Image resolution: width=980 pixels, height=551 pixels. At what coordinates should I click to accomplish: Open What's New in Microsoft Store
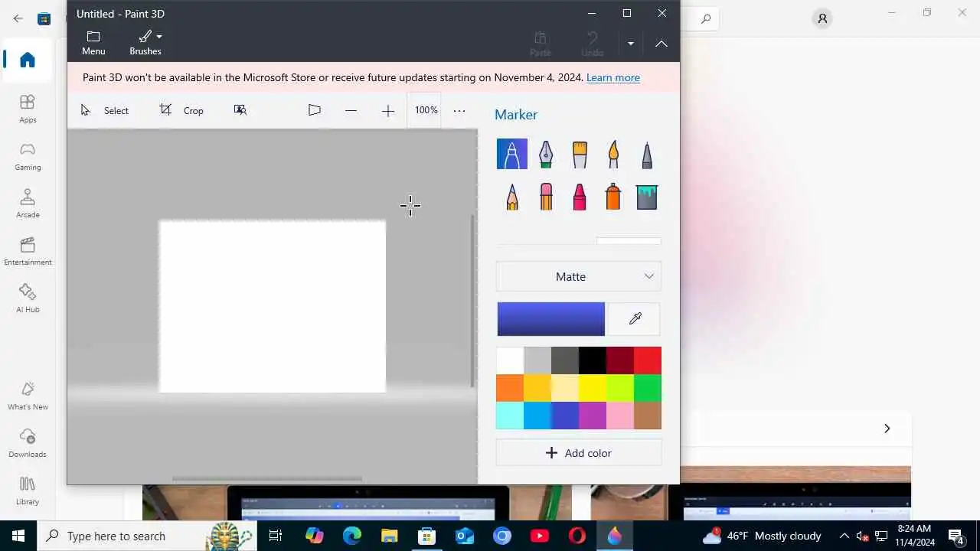click(28, 396)
